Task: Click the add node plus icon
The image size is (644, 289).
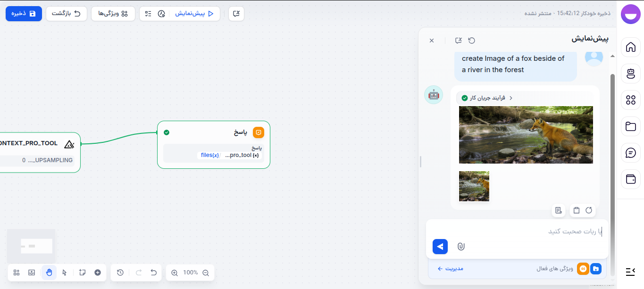Action: tap(98, 272)
